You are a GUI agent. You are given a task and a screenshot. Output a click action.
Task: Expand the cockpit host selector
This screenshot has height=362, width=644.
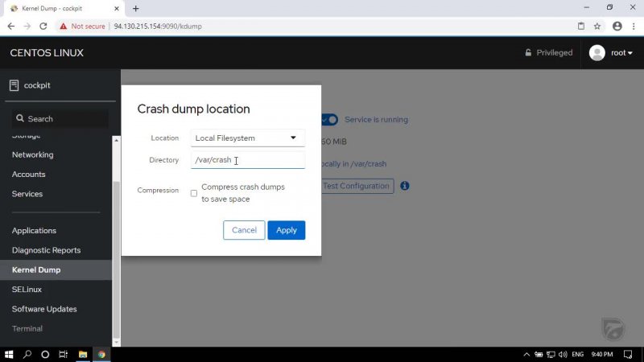tap(56, 85)
